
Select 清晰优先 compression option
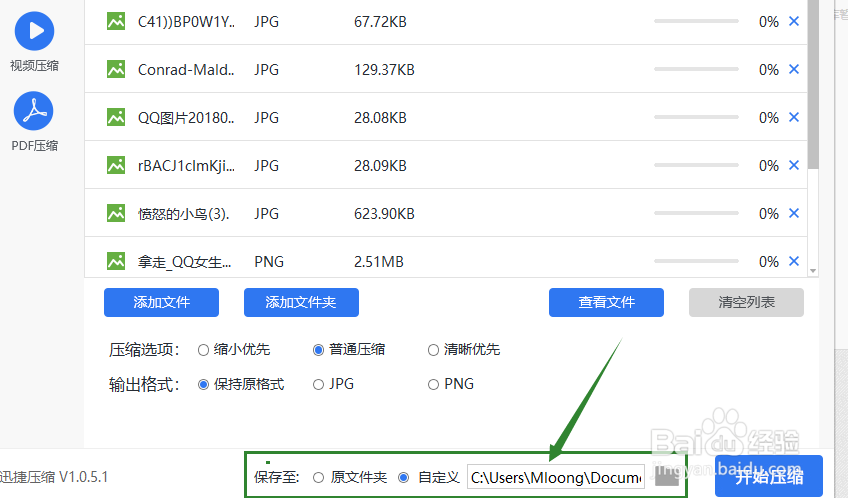coord(433,350)
